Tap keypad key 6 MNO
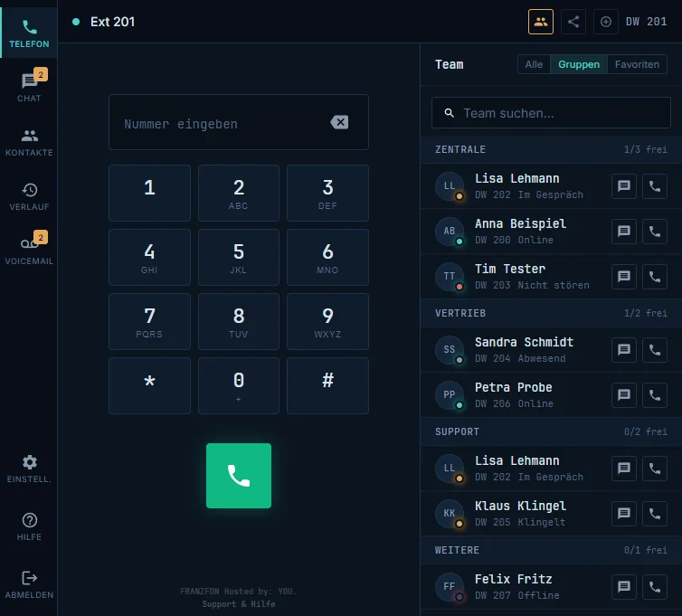 pyautogui.click(x=328, y=258)
